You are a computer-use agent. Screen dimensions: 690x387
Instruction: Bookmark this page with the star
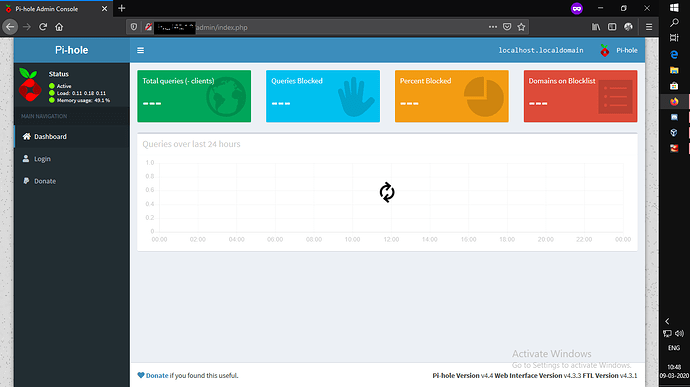pyautogui.click(x=521, y=27)
